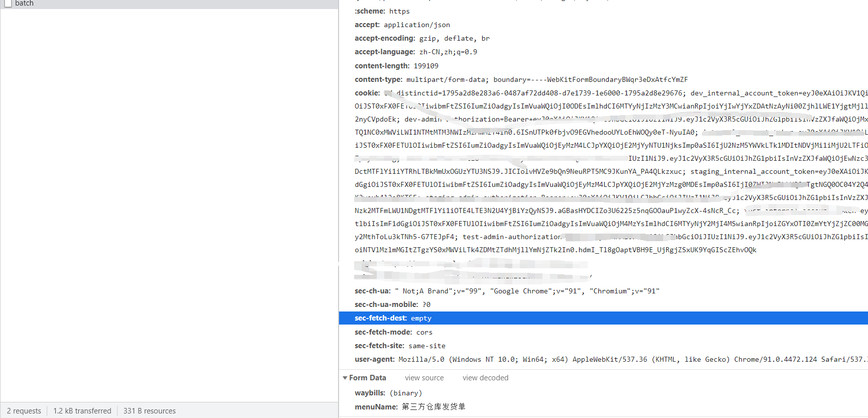Select the sec-fetch-site same-site header

400,346
